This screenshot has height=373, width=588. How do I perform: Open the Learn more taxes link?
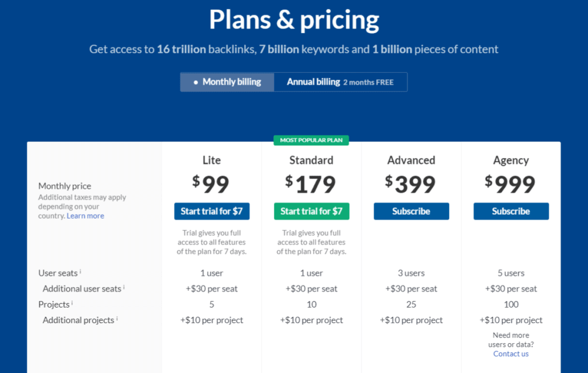coord(86,216)
